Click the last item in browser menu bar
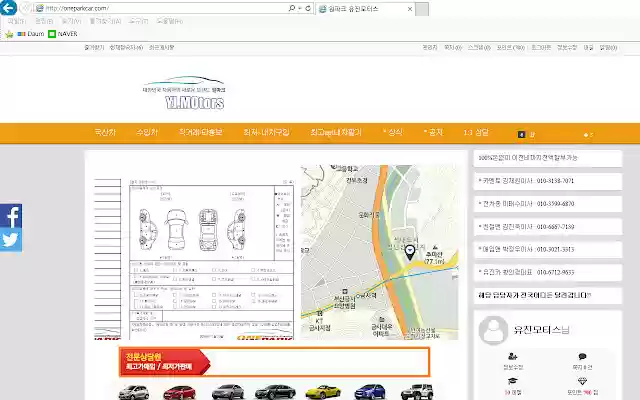This screenshot has width=640, height=400. 169,21
